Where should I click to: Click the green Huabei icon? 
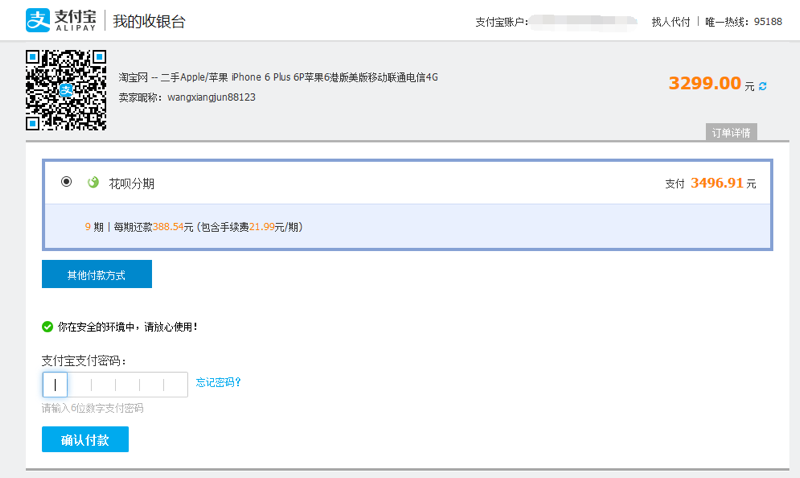tap(93, 182)
